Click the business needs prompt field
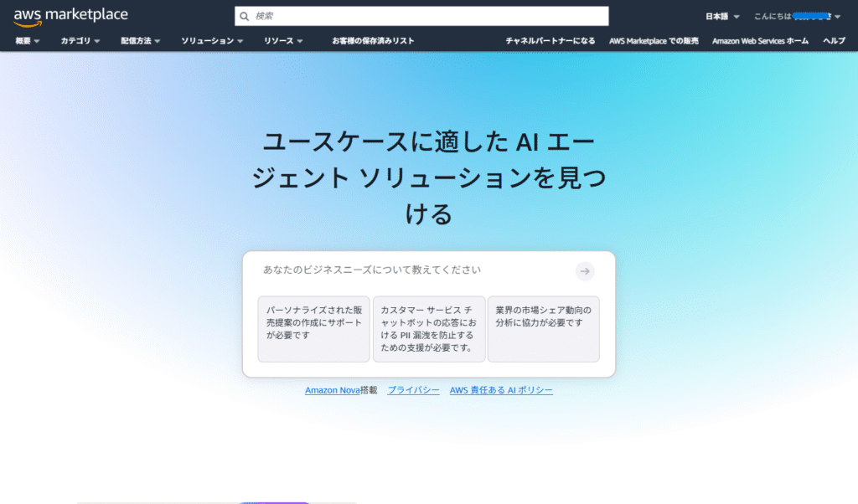The width and height of the screenshot is (858, 504). pyautogui.click(x=416, y=270)
